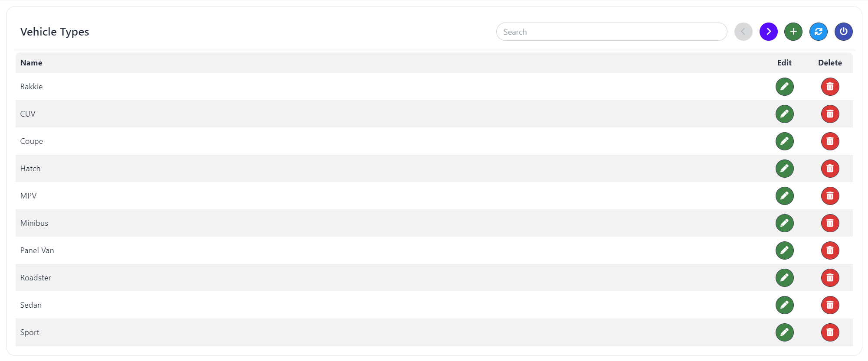This screenshot has width=868, height=361.
Task: Refresh the vehicle types list
Action: [819, 32]
